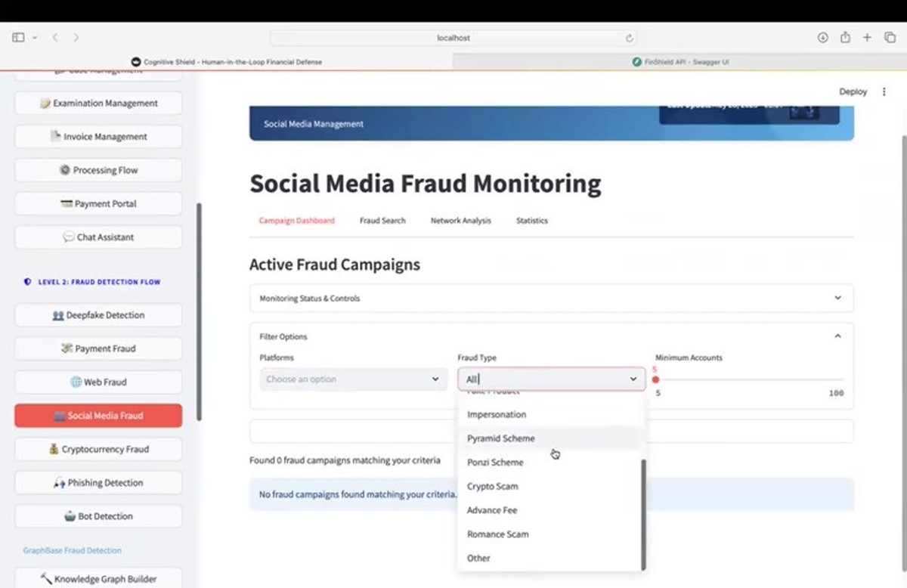Click the 'Found 0 fraud campaigns' message
Screen dimensions: 907x588
click(345, 460)
